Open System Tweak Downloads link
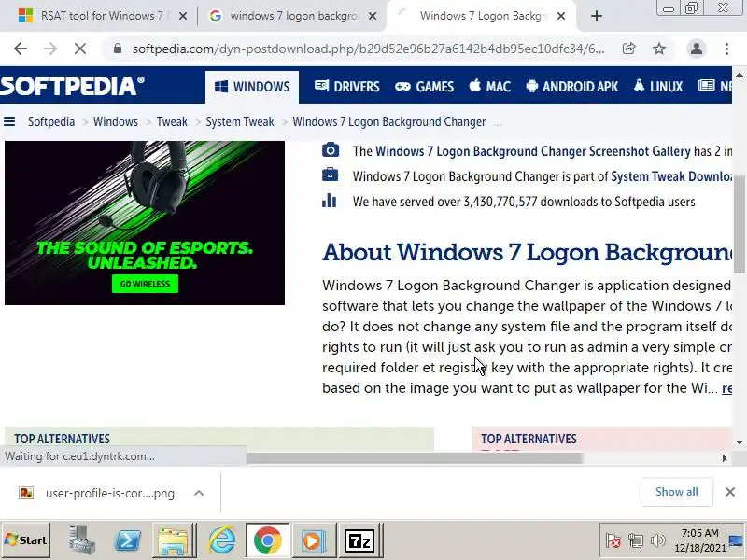Viewport: 747px width, 560px height. point(671,176)
